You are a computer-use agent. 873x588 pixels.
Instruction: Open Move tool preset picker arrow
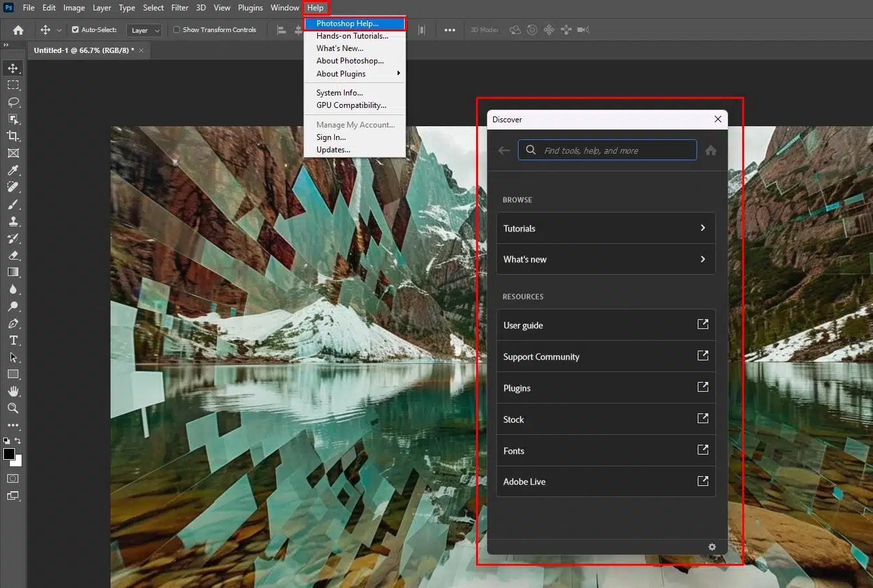(x=59, y=30)
